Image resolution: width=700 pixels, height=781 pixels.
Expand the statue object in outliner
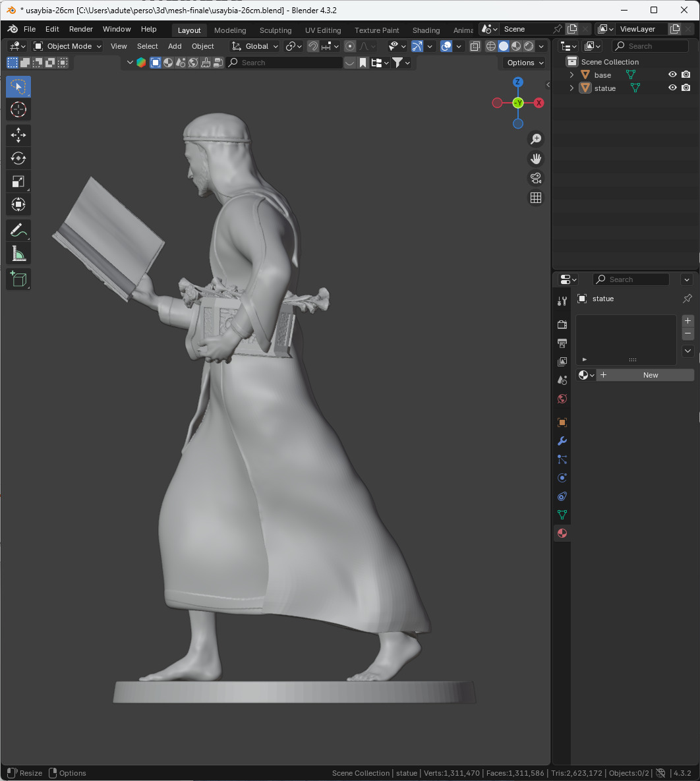571,88
